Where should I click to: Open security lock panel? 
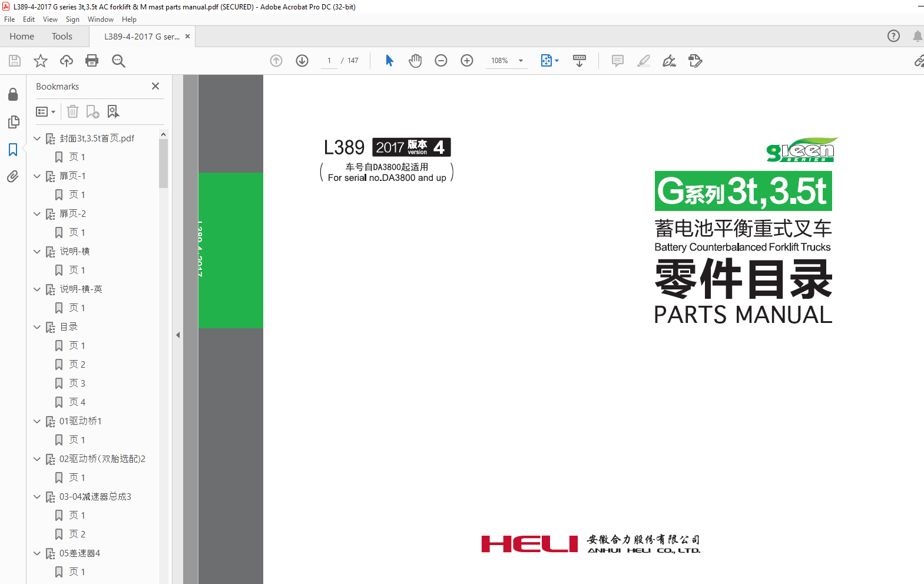pos(13,94)
